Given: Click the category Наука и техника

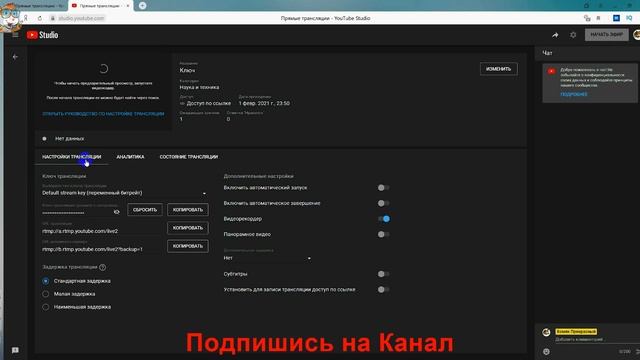Looking at the screenshot, I should click(199, 87).
